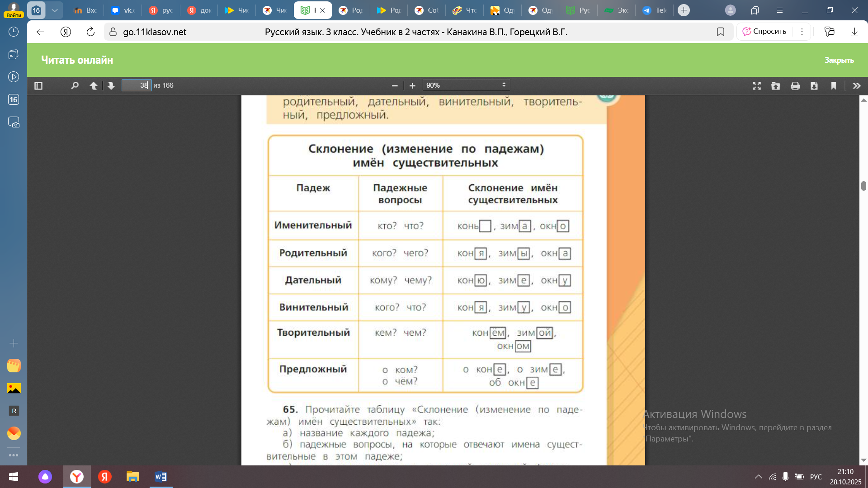Download the PDF file
The height and width of the screenshot is (488, 868).
coord(814,85)
